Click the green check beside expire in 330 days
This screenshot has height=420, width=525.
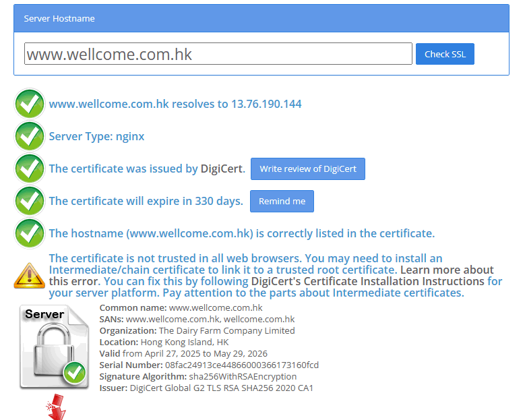point(30,201)
